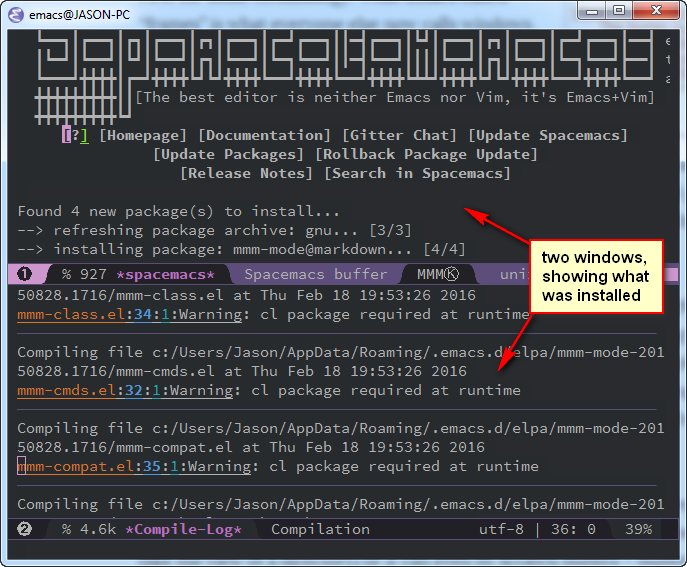Open the [Documentation] link
This screenshot has width=687, height=567.
(x=264, y=135)
